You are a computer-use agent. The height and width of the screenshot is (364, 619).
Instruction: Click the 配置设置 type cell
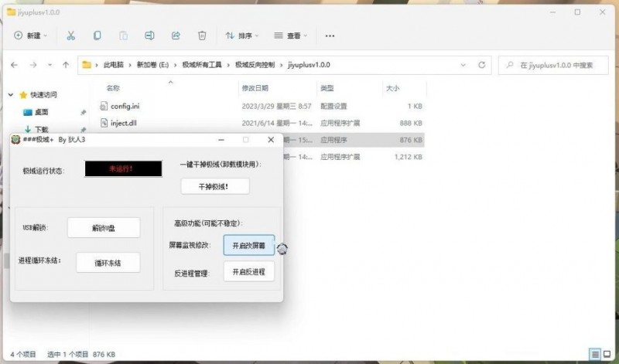pos(333,106)
